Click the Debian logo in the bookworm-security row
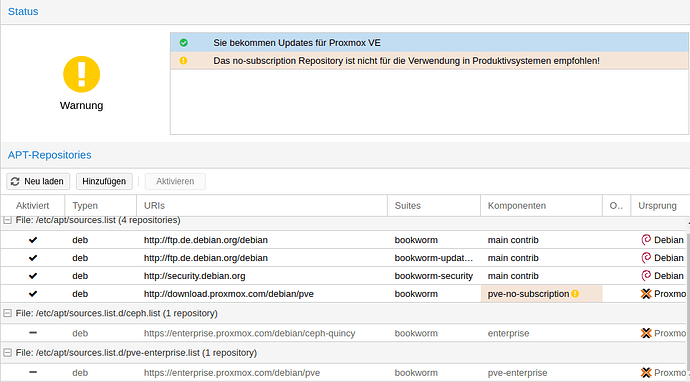The image size is (690, 382). 646,276
